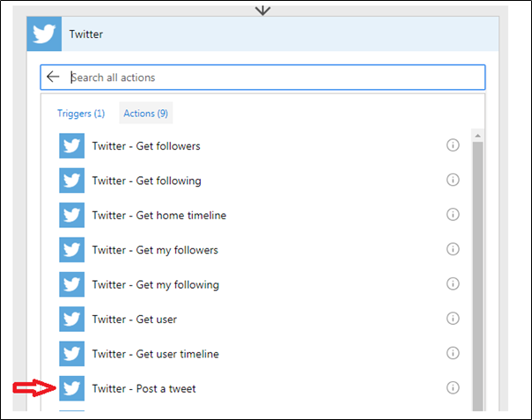Show info for Get following action
The image size is (532, 420).
click(x=453, y=180)
